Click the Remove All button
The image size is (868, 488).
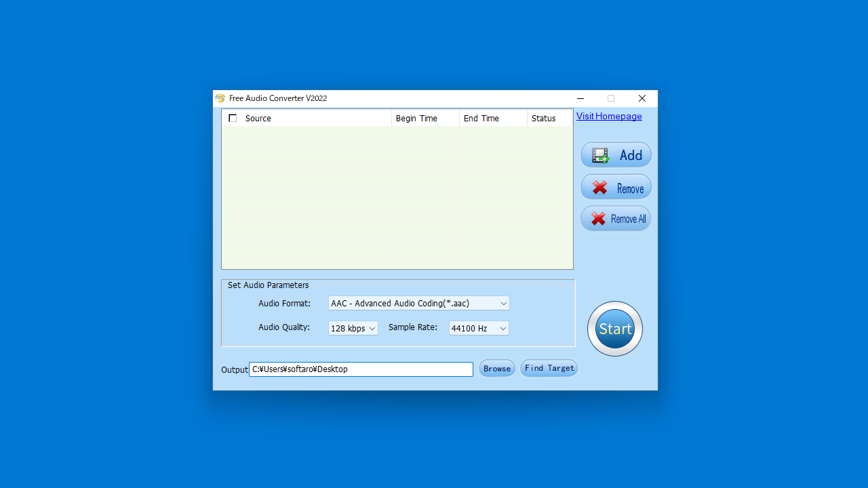tap(616, 218)
